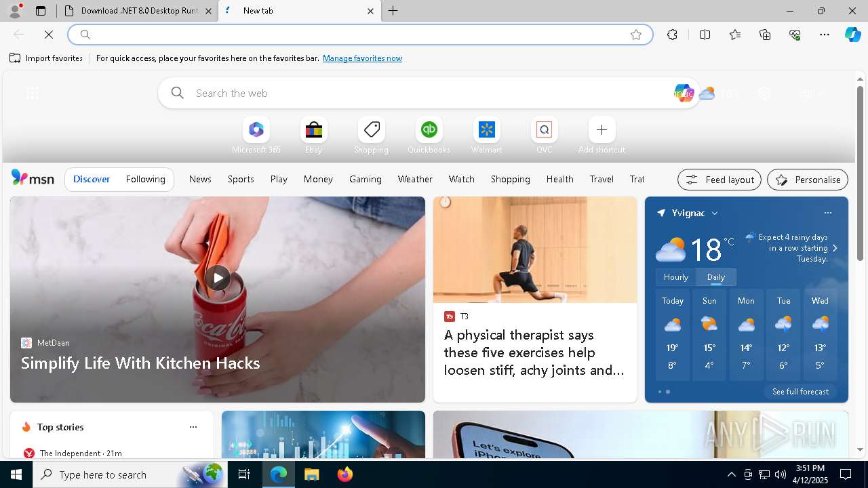Screen dimensions: 868x488
Task: Open the Walmart shortcut
Action: [486, 136]
